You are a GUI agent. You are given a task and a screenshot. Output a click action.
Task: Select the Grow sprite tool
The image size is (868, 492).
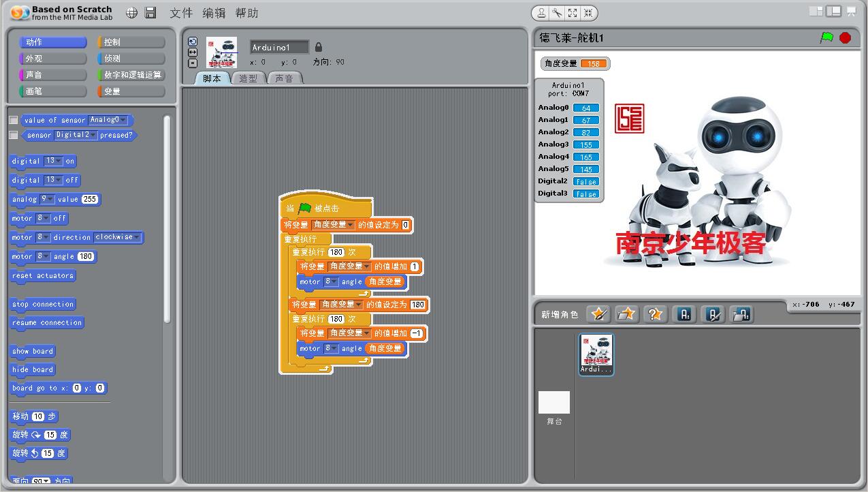click(x=573, y=13)
